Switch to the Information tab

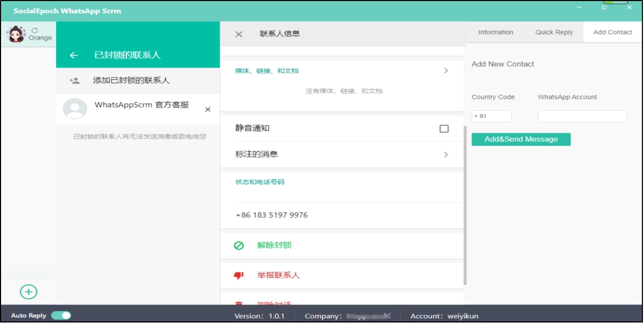pyautogui.click(x=496, y=32)
